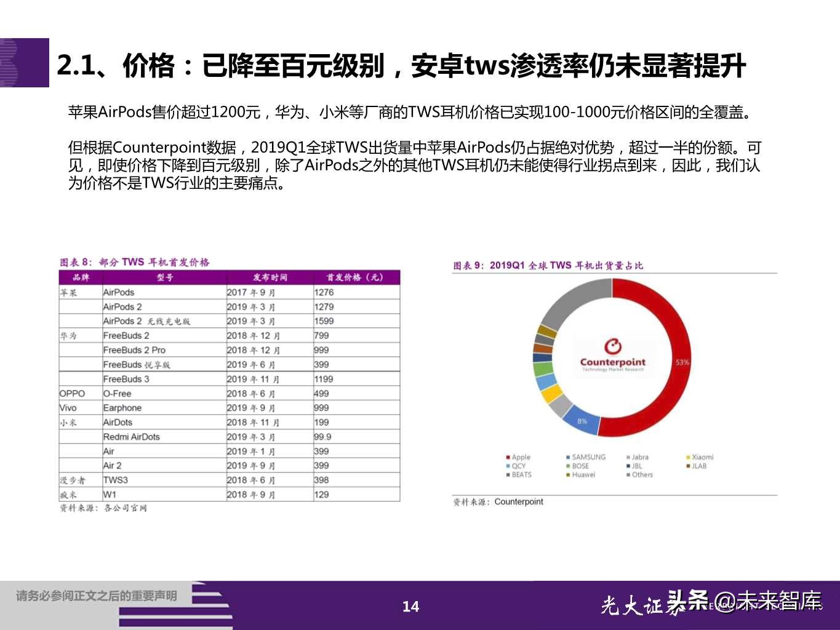Click the Redmi AirDots table entry
This screenshot has height=630, width=840.
point(132,437)
